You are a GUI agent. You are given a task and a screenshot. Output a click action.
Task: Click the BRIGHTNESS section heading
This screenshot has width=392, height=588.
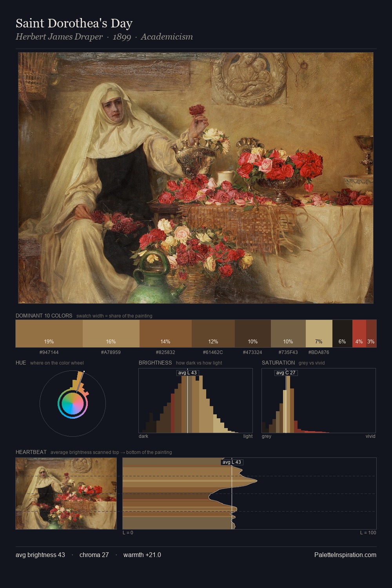(155, 363)
